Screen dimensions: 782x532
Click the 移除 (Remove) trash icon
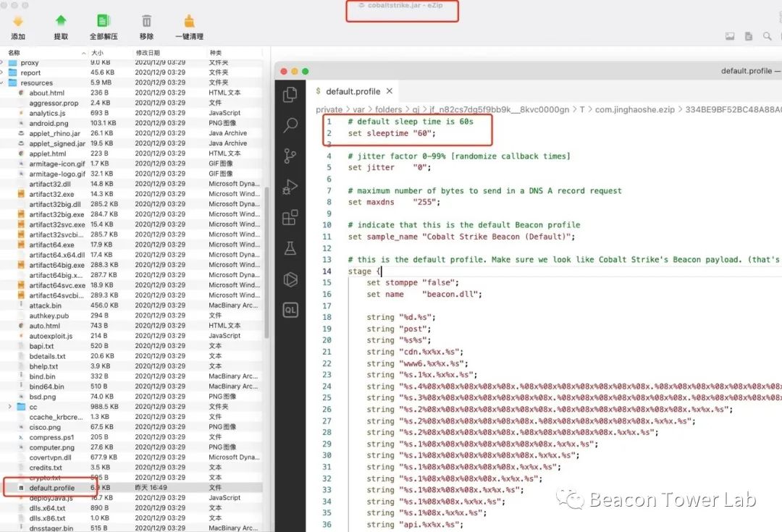(146, 22)
